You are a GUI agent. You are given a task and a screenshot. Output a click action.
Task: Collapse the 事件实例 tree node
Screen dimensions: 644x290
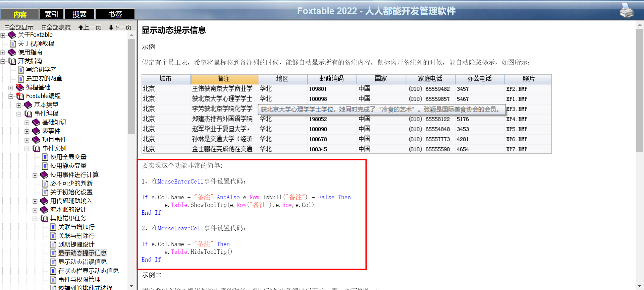[27, 149]
